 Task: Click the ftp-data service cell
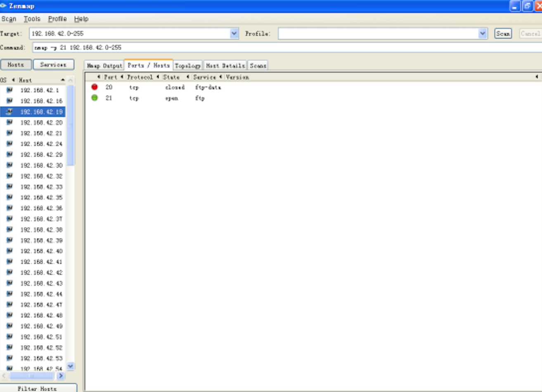pyautogui.click(x=208, y=87)
